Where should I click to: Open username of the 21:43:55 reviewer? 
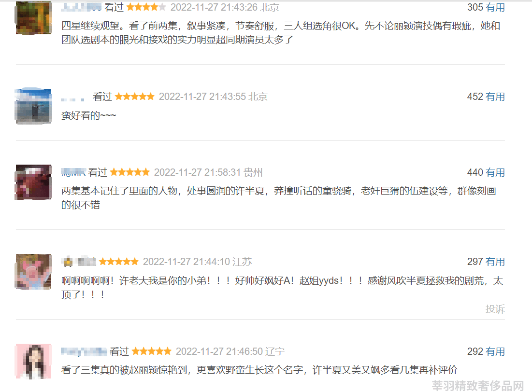tap(72, 98)
